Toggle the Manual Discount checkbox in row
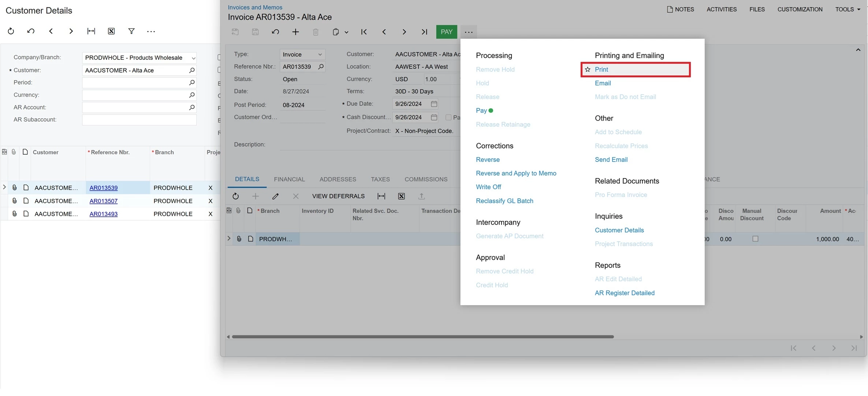The image size is (868, 396). point(755,239)
